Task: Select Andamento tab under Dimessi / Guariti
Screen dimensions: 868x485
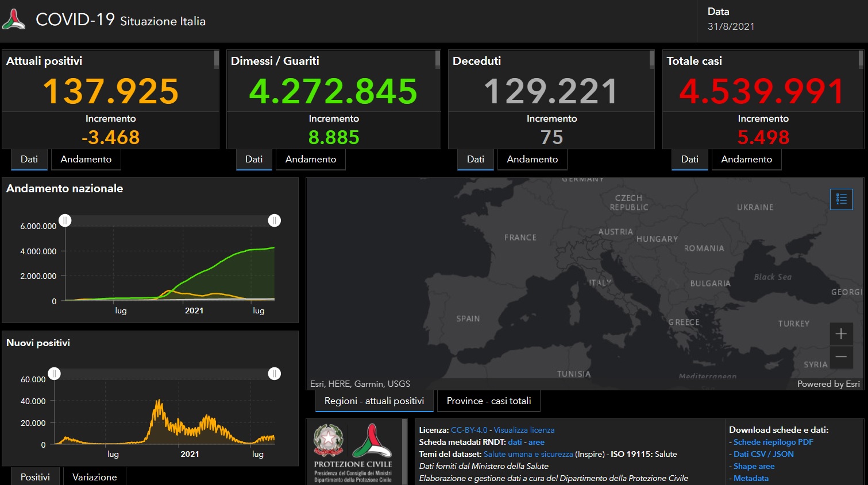Action: tap(310, 159)
